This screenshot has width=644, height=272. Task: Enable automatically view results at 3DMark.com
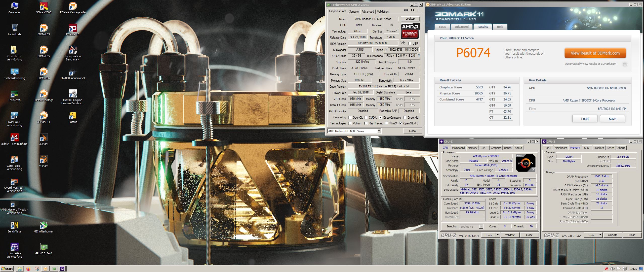(625, 64)
